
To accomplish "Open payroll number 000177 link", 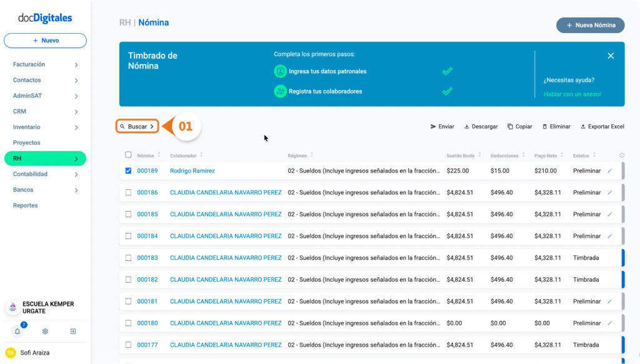I will (147, 345).
